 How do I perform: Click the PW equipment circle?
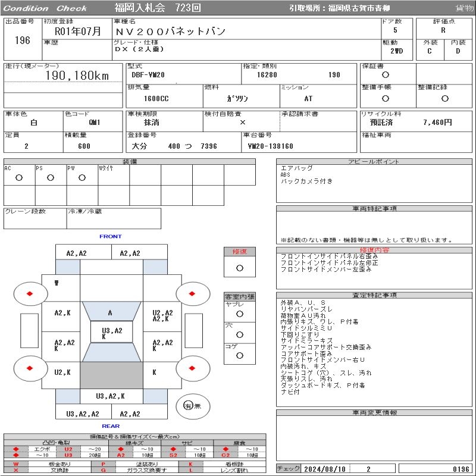click(82, 177)
